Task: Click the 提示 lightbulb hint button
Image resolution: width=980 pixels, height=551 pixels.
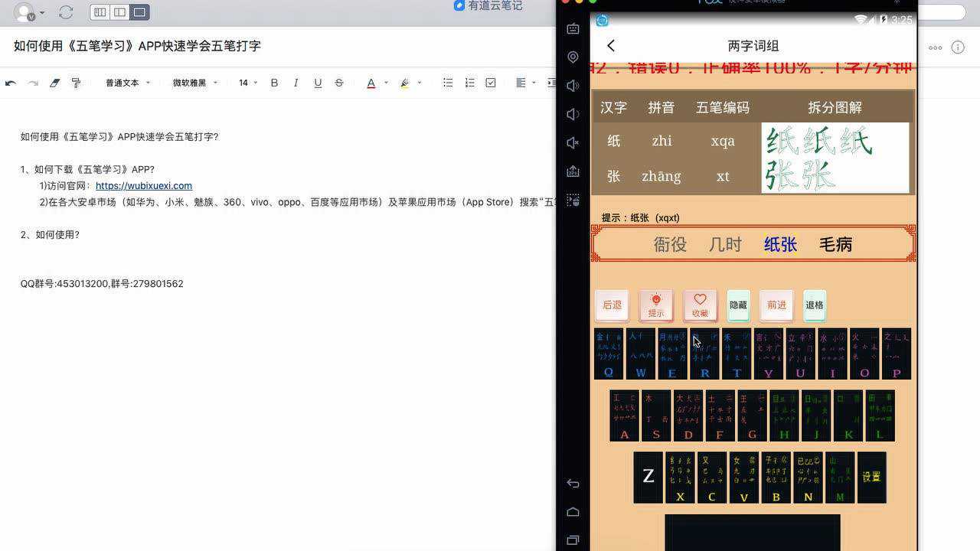Action: pyautogui.click(x=656, y=305)
